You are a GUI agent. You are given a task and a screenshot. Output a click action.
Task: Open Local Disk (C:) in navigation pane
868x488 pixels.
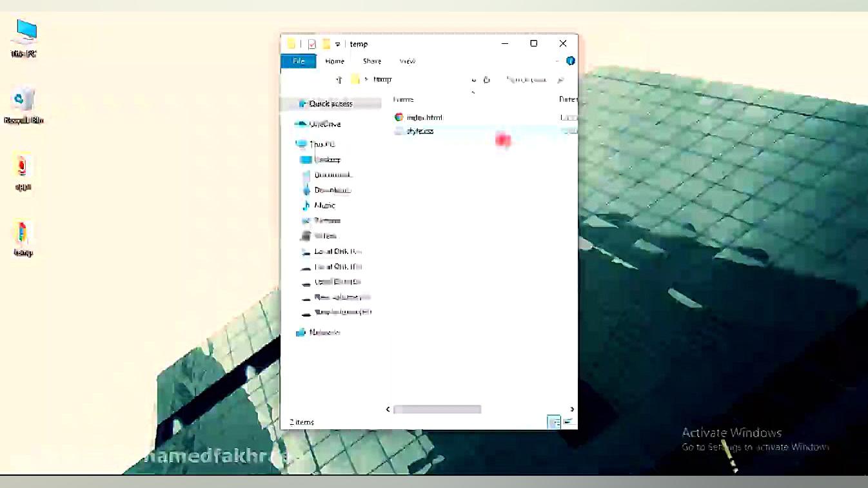coord(338,251)
